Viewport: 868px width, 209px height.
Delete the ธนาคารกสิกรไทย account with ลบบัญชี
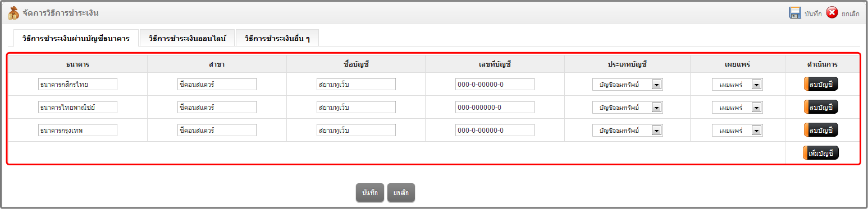coord(821,85)
